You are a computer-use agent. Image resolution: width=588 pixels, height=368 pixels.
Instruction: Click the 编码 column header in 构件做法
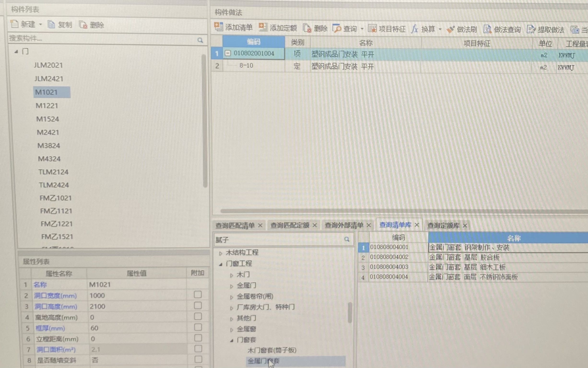pyautogui.click(x=253, y=42)
